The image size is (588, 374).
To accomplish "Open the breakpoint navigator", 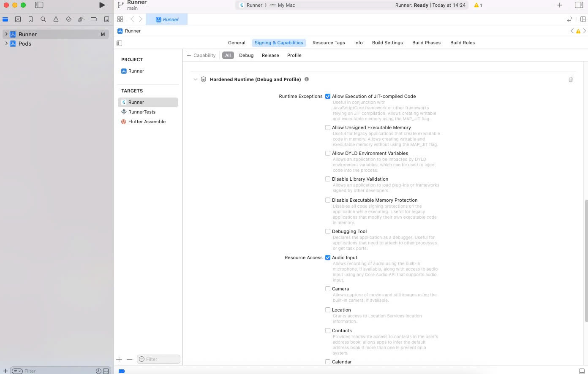I will click(94, 19).
